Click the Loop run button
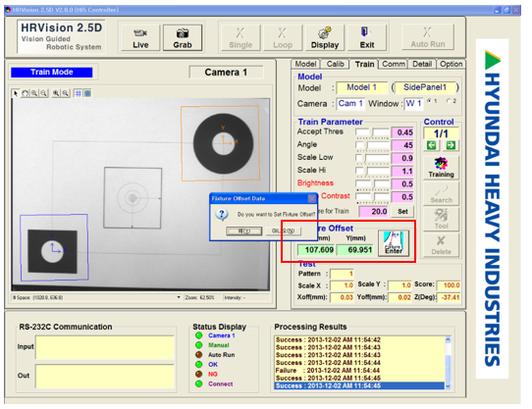This screenshot has width=532, height=409. point(283,37)
